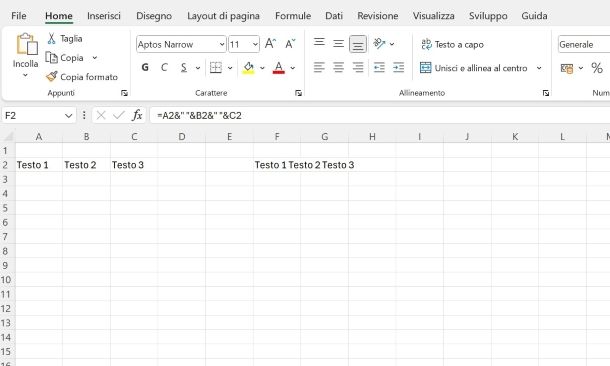Select cell containing Testo 1
This screenshot has width=610, height=366.
39,165
